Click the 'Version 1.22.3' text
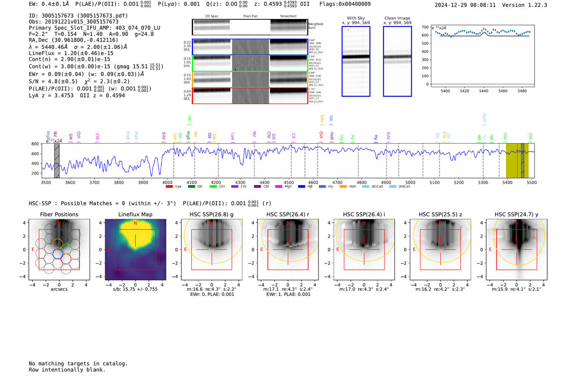Screen dimensions: 576x392 click(525, 5)
